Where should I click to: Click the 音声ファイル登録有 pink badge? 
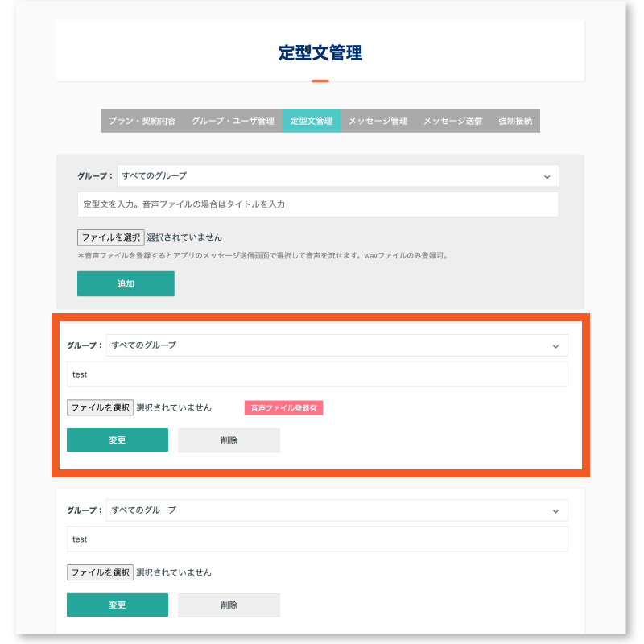(283, 407)
